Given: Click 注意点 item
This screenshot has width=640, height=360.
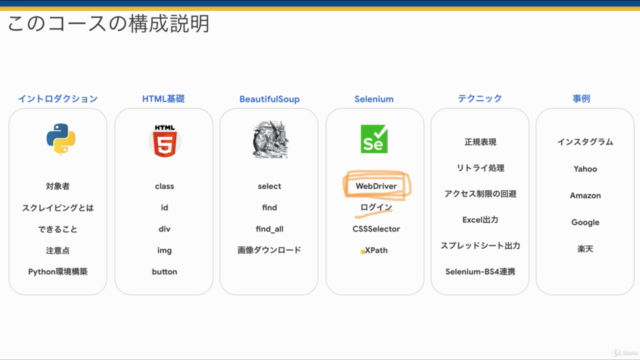Looking at the screenshot, I should [58, 250].
